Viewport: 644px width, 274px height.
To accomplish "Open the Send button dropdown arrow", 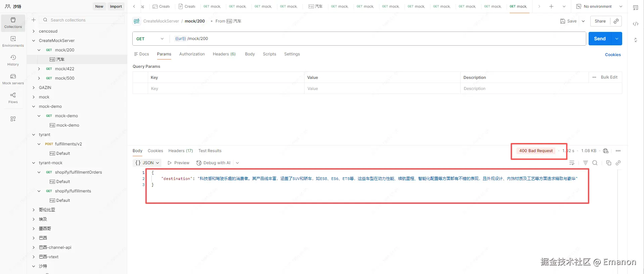I will pos(617,39).
